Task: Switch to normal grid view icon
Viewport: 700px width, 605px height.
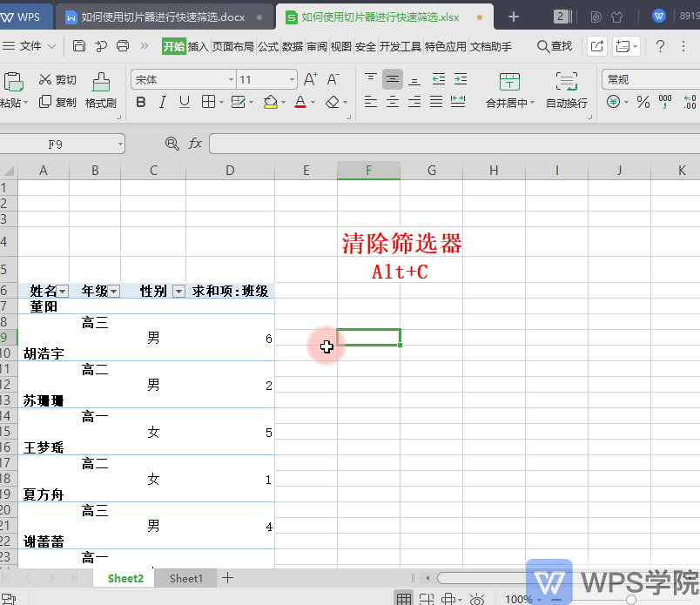Action: (404, 598)
